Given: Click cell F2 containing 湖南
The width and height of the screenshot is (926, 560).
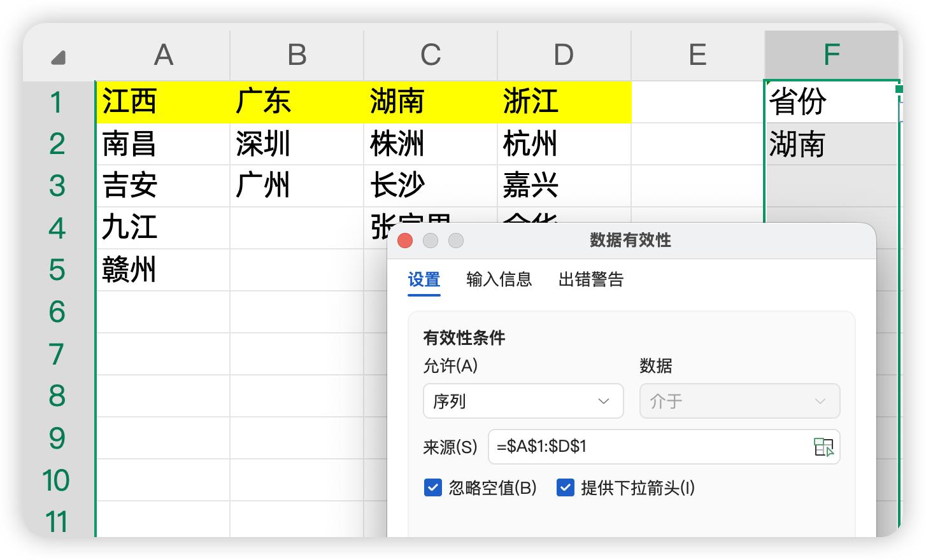Looking at the screenshot, I should pos(830,144).
